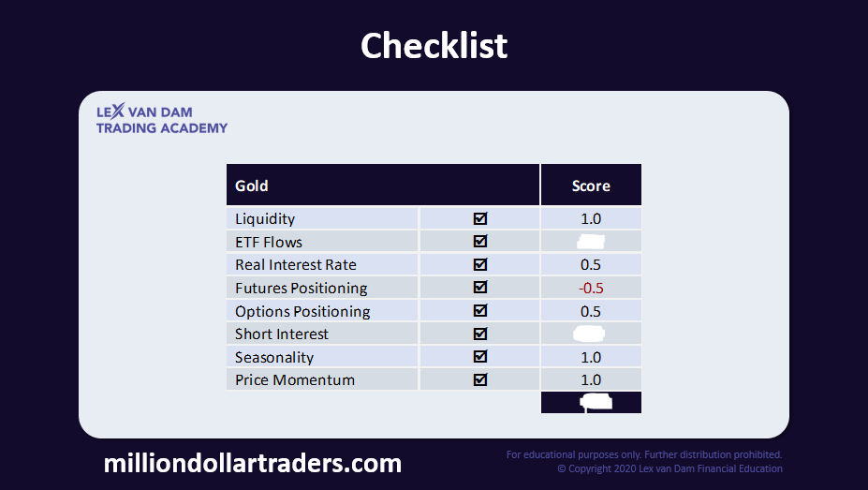
Task: Select the Price Momentum row label
Action: [295, 379]
